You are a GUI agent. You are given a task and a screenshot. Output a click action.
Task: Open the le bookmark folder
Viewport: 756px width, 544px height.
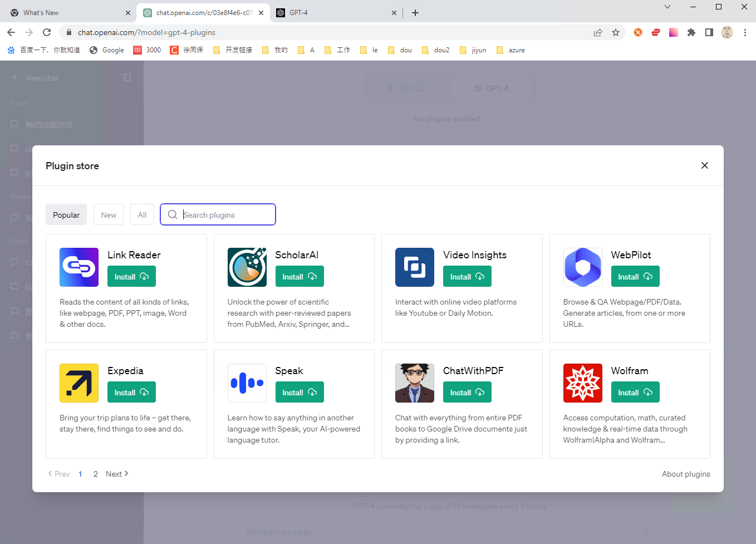369,50
